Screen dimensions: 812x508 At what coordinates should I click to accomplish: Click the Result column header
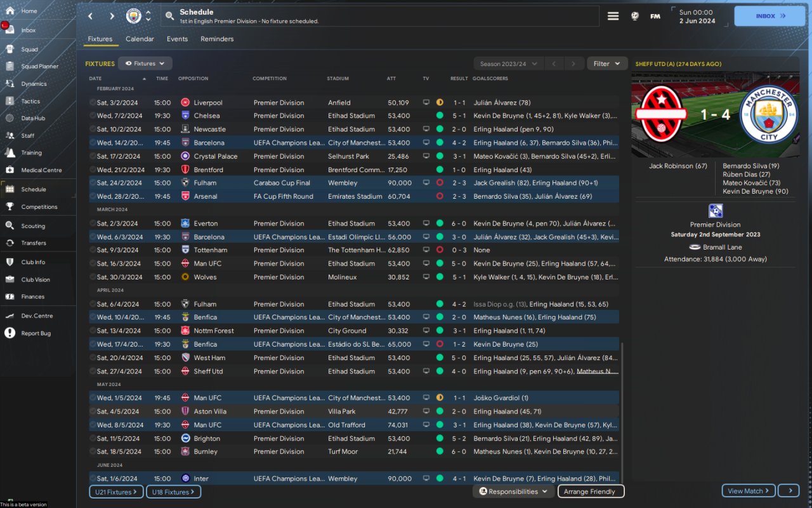[x=459, y=79]
